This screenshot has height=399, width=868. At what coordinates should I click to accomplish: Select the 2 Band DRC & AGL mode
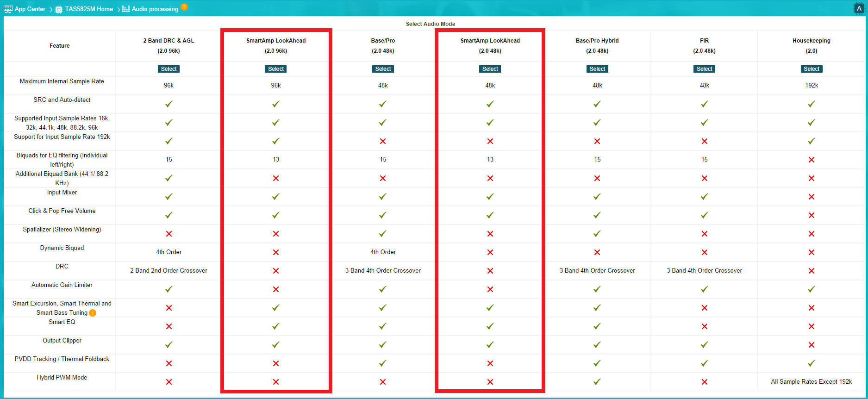click(169, 69)
